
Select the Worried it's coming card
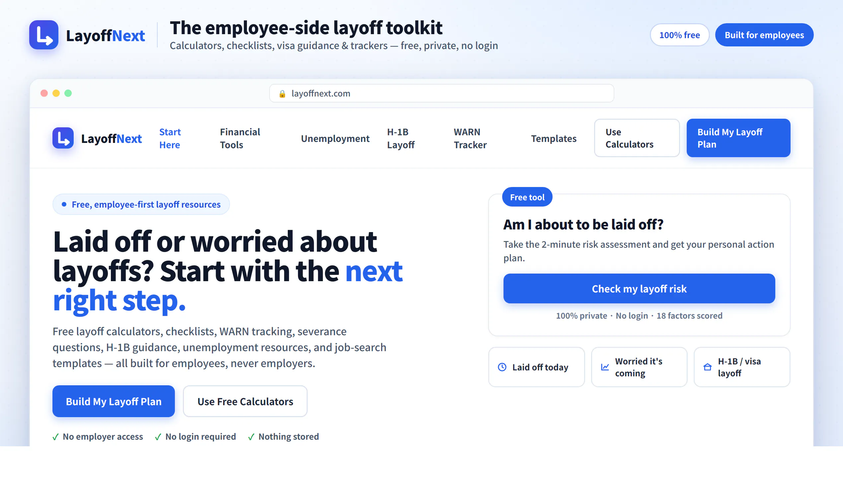click(x=639, y=367)
